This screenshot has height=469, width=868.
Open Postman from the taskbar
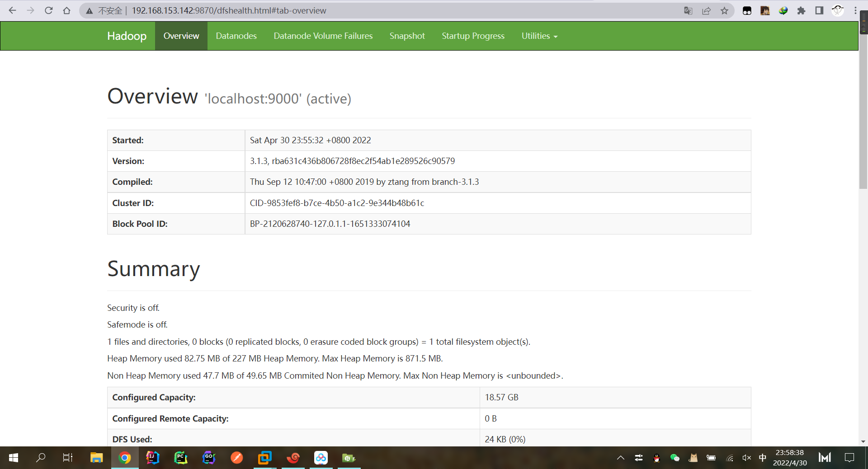pyautogui.click(x=237, y=458)
